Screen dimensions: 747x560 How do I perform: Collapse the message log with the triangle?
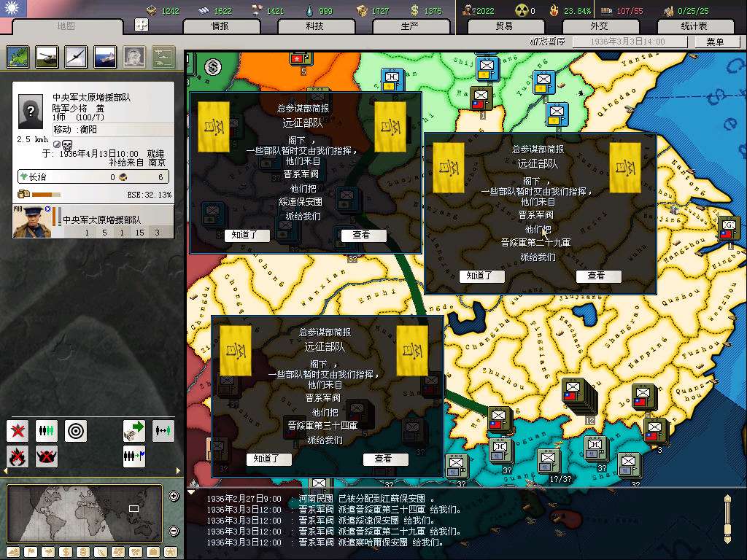coord(191,491)
